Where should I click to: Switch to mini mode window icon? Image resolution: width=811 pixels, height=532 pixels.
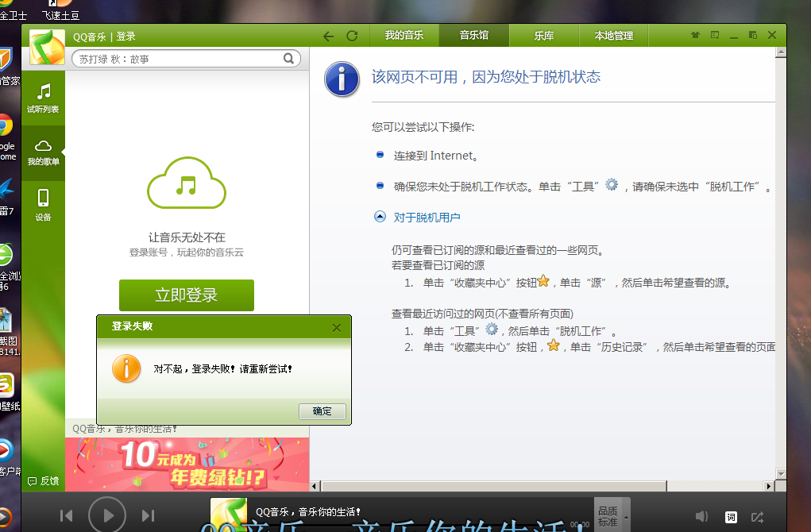coord(752,35)
